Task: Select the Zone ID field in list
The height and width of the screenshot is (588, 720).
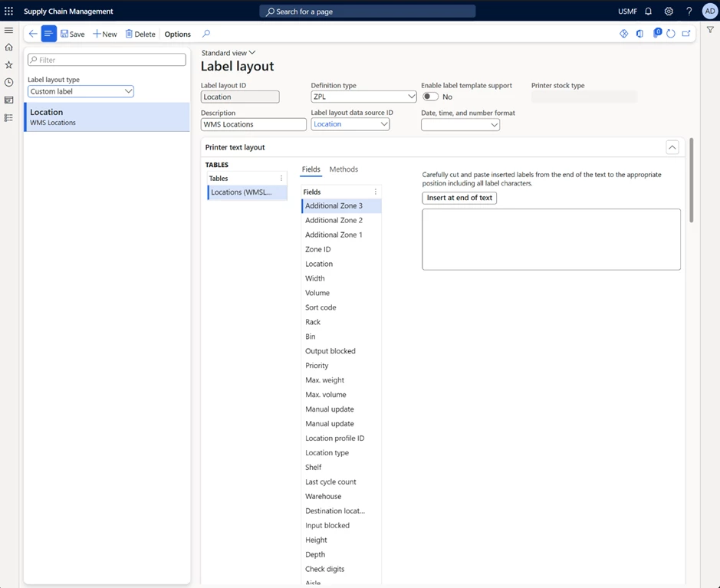Action: coord(318,249)
